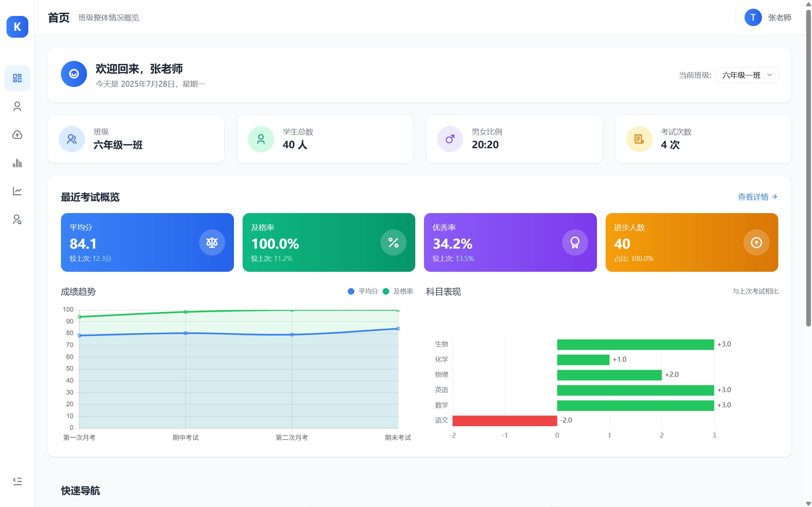This screenshot has width=812, height=507.
Task: Click the scale icon on 平均分 card
Action: point(212,242)
